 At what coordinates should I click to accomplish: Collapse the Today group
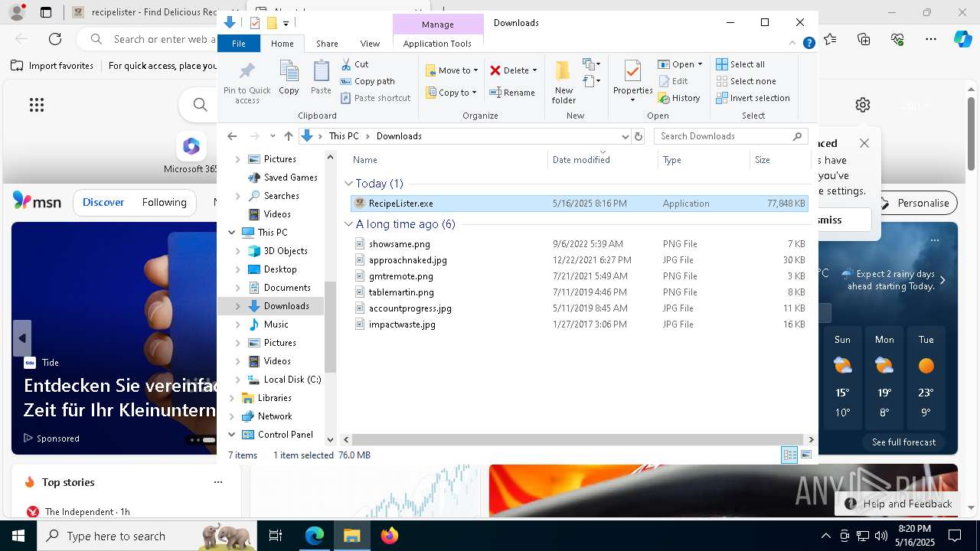coord(349,184)
